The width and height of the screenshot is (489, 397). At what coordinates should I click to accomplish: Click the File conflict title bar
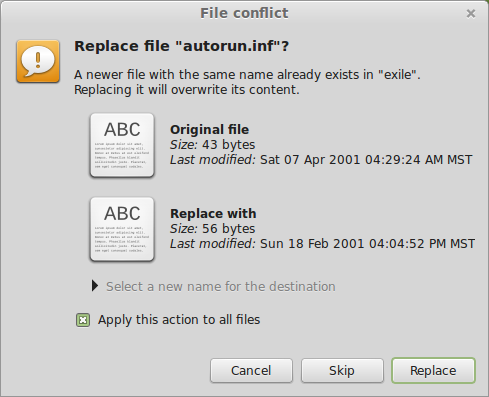(x=244, y=13)
